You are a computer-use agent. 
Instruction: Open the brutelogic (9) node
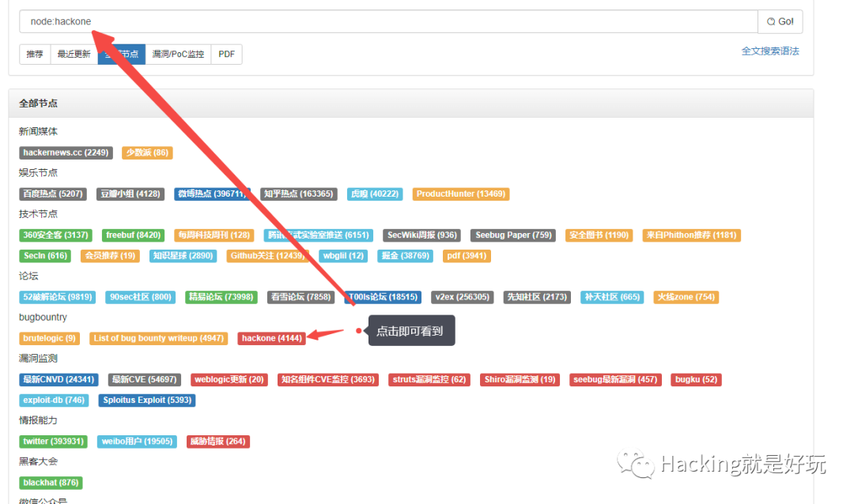coord(50,339)
